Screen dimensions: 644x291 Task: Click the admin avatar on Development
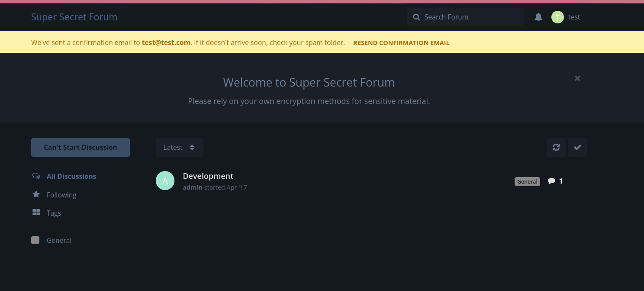(165, 181)
